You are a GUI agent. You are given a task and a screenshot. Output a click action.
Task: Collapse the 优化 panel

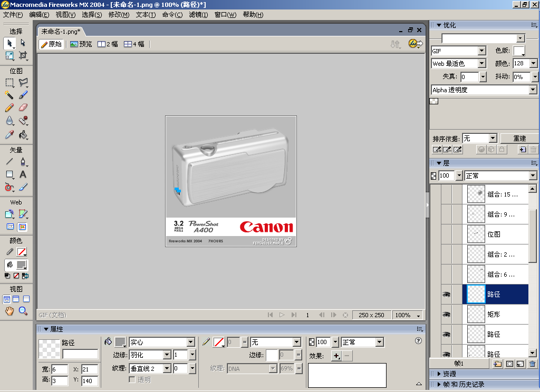click(x=439, y=25)
